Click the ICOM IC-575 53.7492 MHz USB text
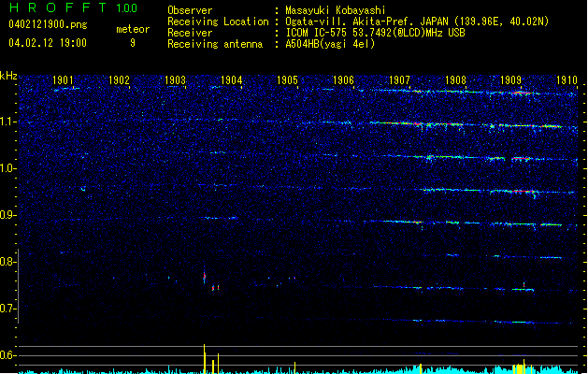 376,33
